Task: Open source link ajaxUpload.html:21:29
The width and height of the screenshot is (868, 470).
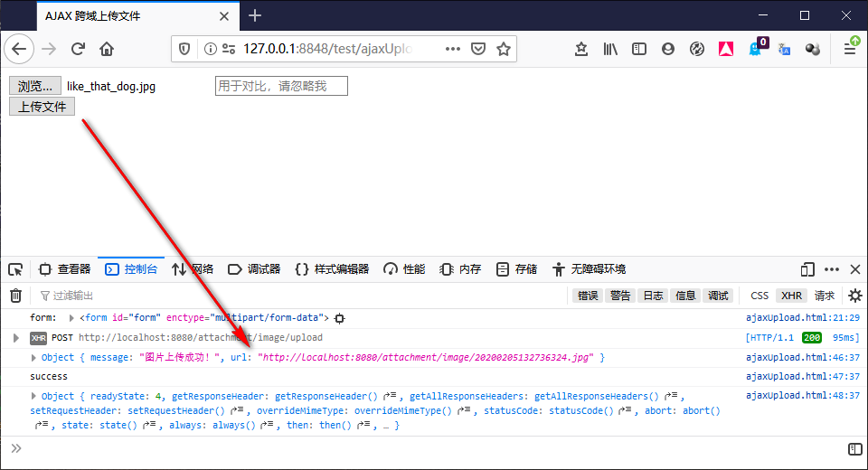Action: tap(803, 318)
